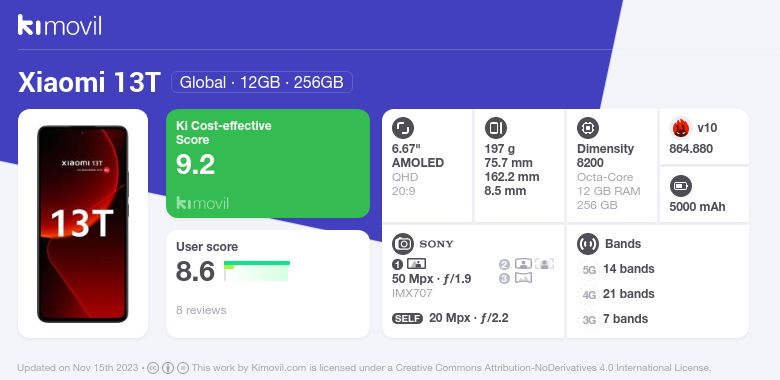This screenshot has width=780, height=380.
Task: Click the Xiaomi 13T phone image
Action: click(83, 224)
